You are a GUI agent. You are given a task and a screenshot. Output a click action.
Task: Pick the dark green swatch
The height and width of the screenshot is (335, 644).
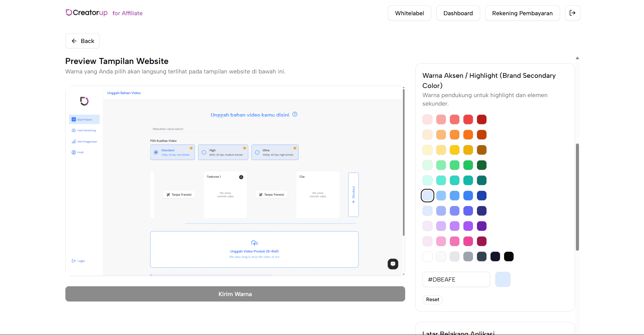pyautogui.click(x=482, y=165)
